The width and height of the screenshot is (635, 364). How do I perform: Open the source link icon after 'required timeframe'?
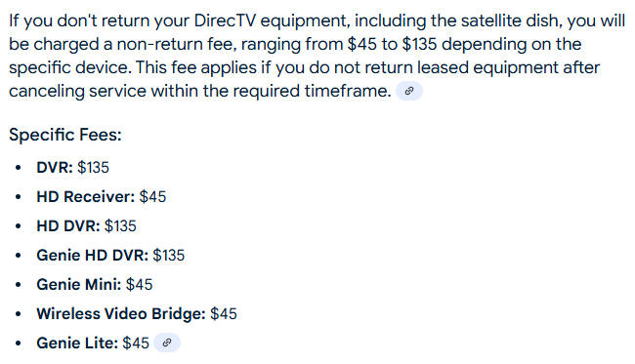(x=409, y=91)
